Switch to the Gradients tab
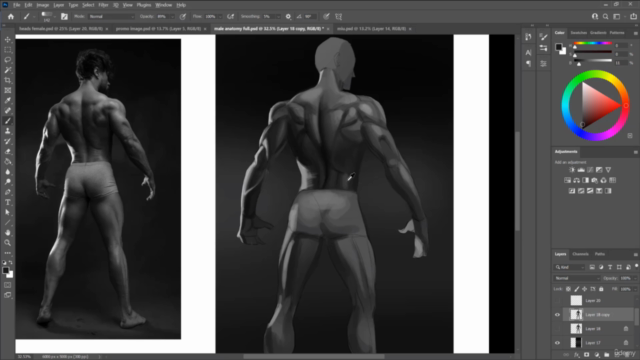Viewport: 640px width, 360px height. 598,33
